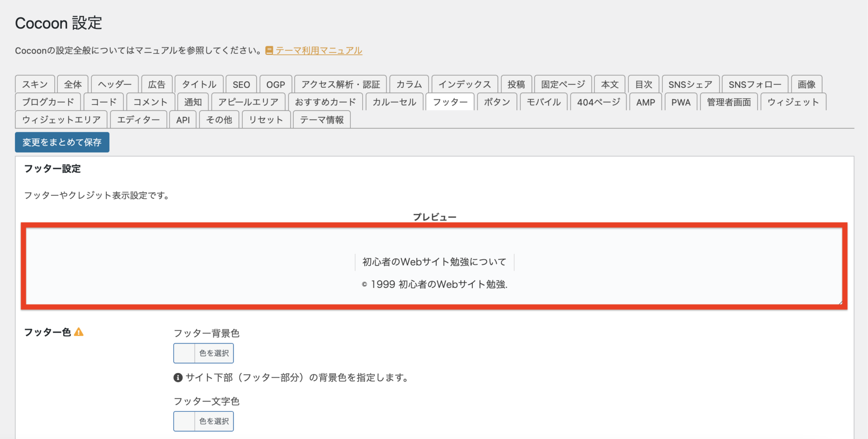Screen dimensions: 868x439
Task: Click 色を選択 under フッター文字色
Action: (214, 421)
